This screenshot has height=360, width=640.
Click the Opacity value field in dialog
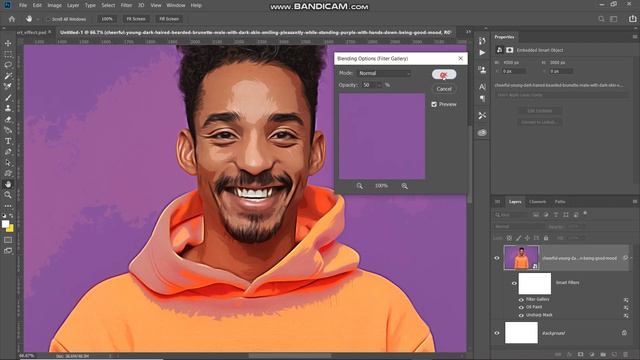(368, 85)
